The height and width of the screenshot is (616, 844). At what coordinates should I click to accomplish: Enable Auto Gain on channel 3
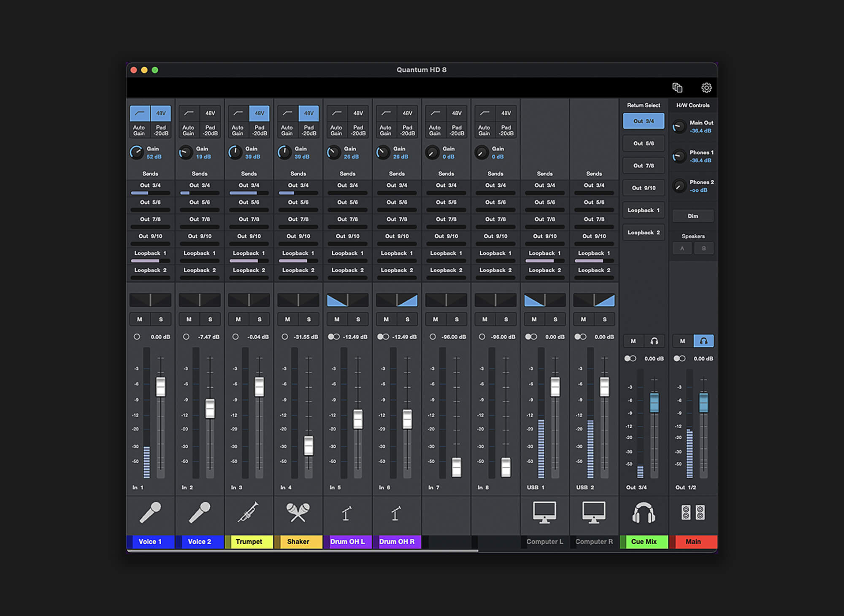pyautogui.click(x=238, y=130)
